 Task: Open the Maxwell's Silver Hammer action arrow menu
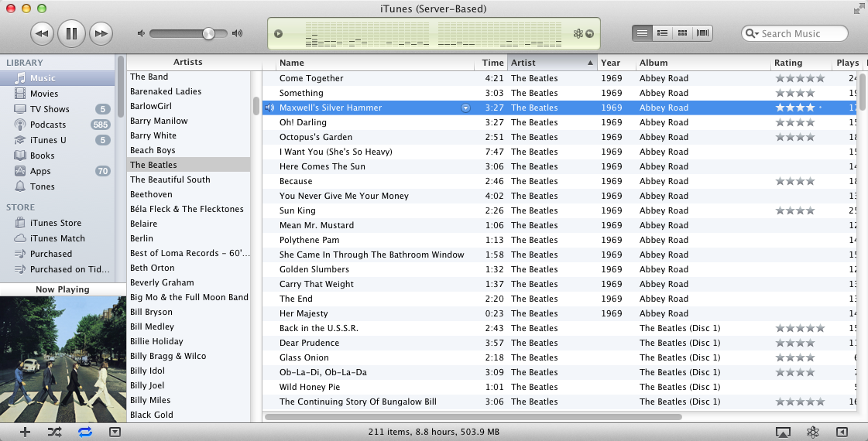pos(465,108)
